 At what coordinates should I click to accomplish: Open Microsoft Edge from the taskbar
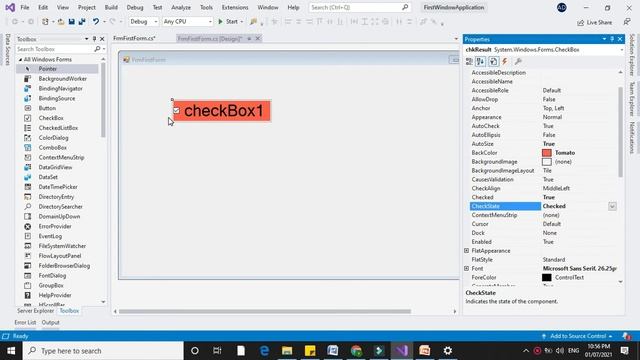click(264, 351)
